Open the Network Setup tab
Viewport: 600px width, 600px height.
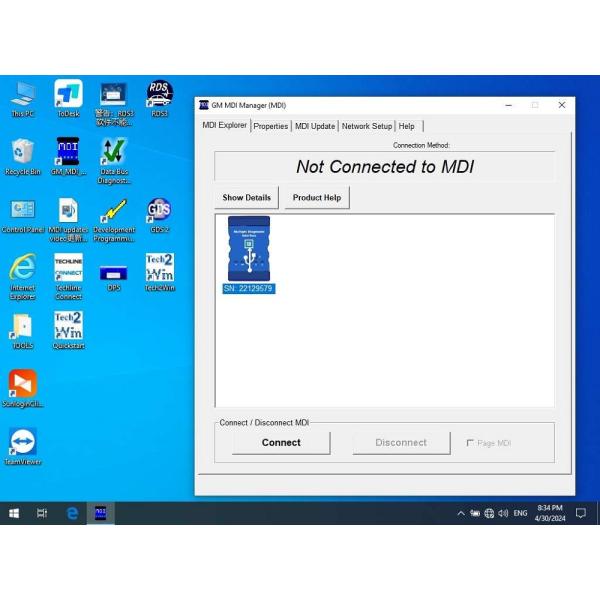[367, 126]
